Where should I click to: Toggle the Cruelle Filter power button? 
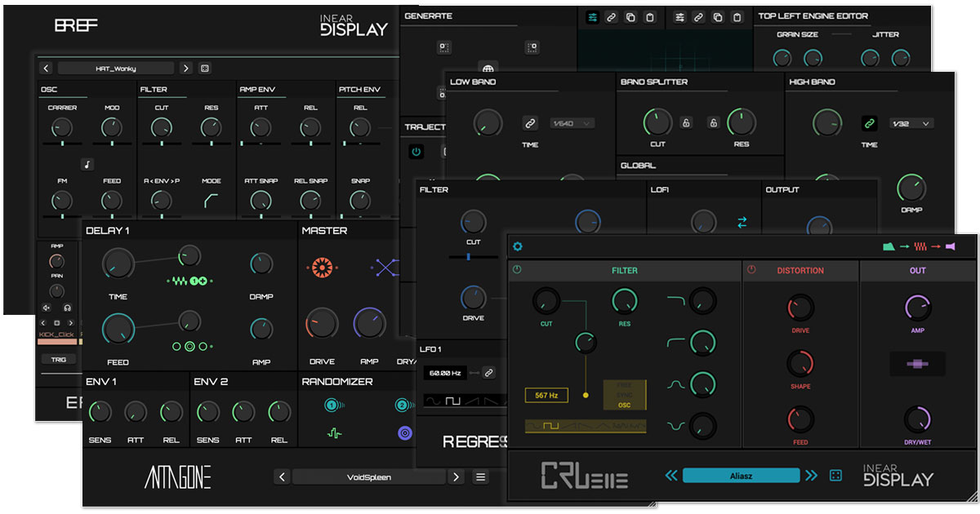(x=517, y=270)
